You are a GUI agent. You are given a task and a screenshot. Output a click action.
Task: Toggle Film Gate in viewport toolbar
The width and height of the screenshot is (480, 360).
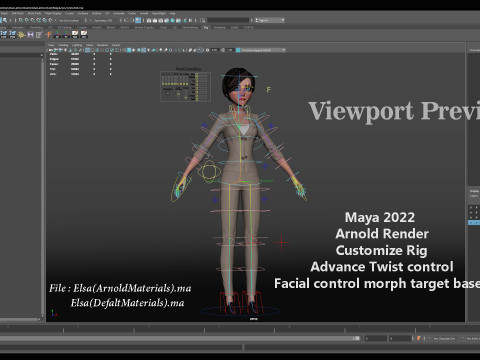[92, 50]
